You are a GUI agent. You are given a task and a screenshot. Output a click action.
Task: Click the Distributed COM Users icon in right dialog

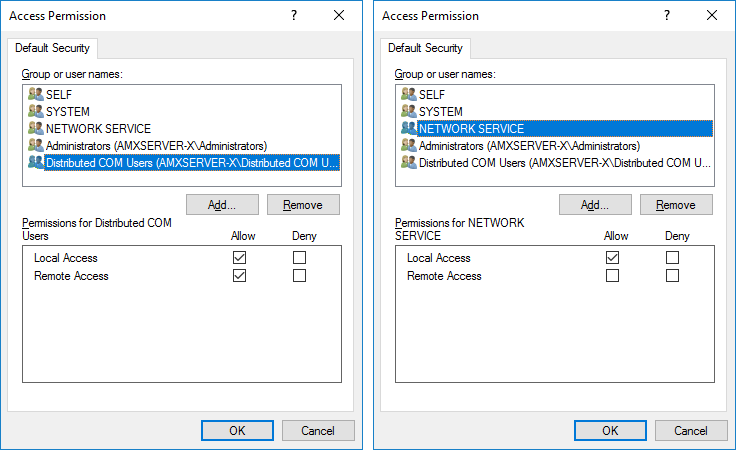[409, 162]
